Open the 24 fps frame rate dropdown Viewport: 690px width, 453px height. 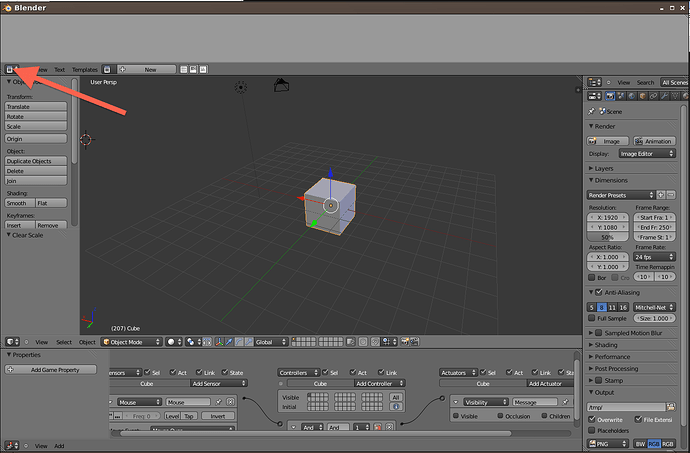tap(654, 257)
